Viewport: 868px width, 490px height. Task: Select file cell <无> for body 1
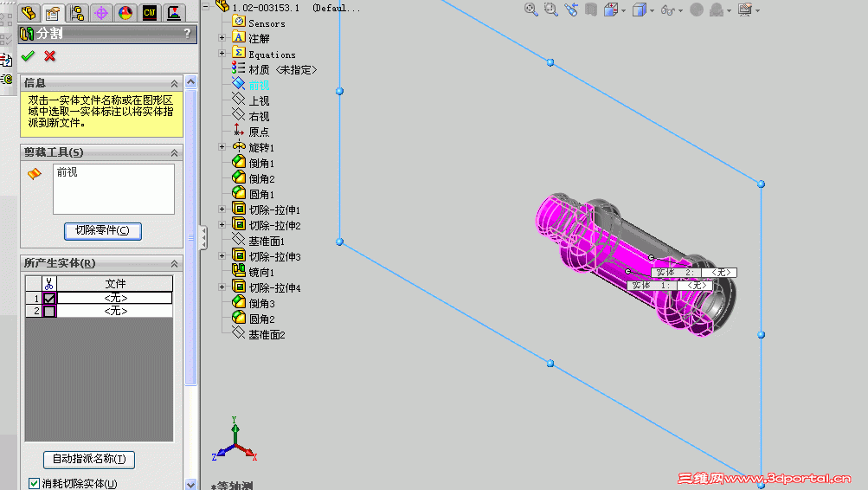tap(115, 298)
